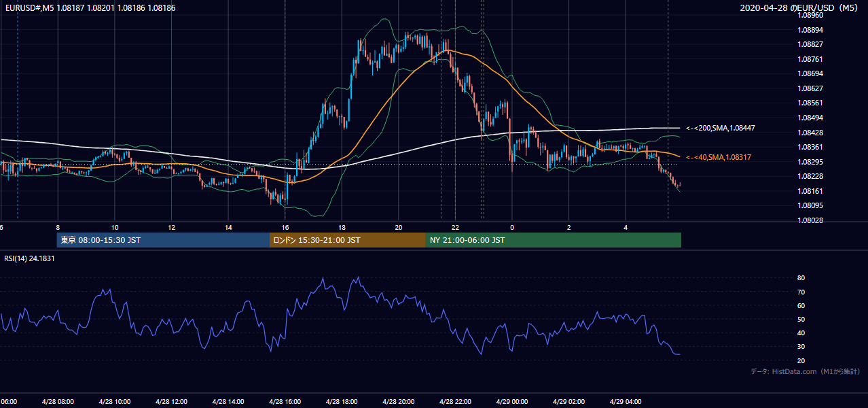
Task: Click the RSI scale value 20
Action: point(801,360)
